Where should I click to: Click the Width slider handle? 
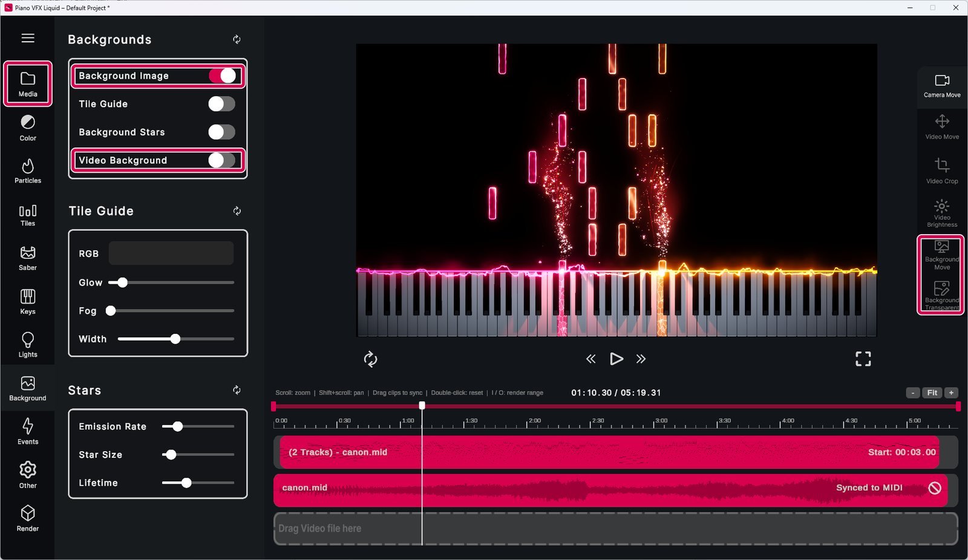[x=175, y=339]
